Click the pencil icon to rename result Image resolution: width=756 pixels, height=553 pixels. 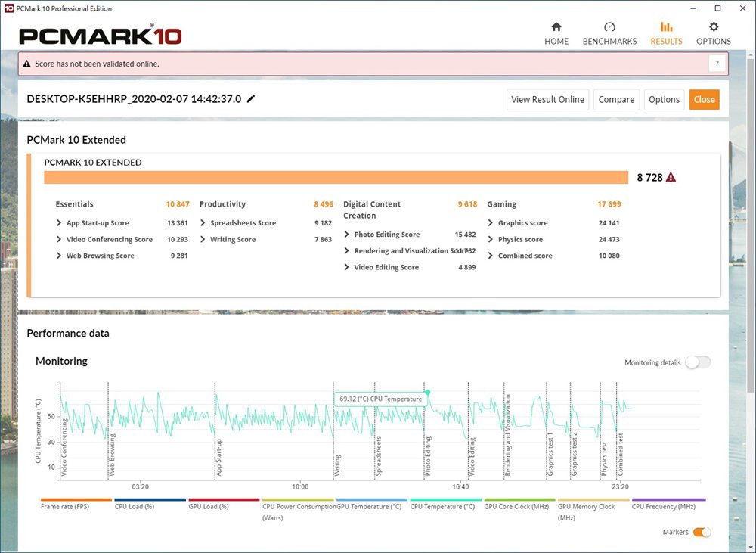[251, 99]
